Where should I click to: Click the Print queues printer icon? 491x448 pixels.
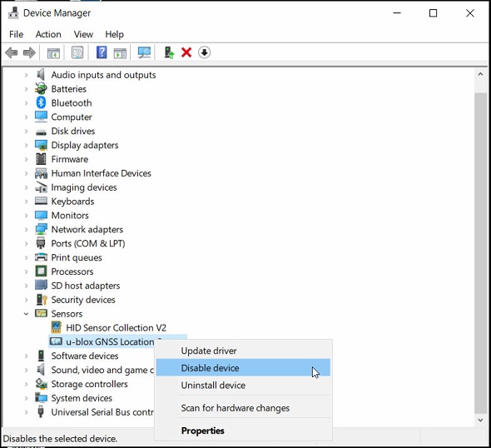tap(41, 257)
